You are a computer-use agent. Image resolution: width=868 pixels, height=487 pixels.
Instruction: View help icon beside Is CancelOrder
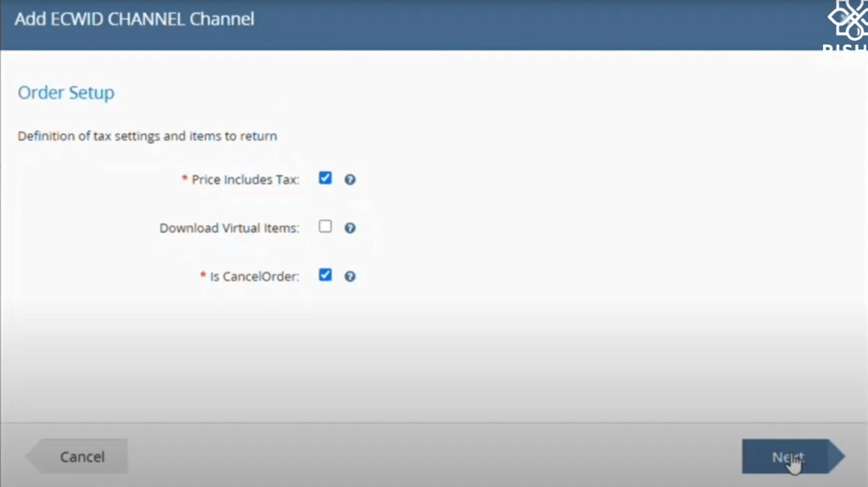(x=350, y=276)
